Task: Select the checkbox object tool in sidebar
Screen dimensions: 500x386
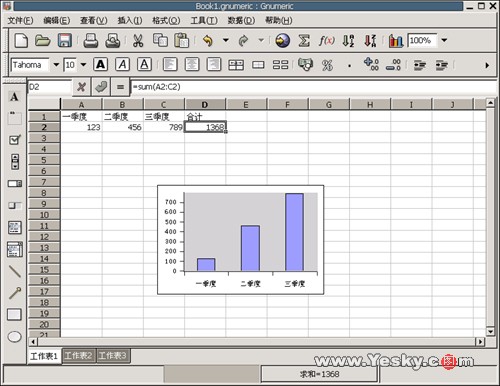Action: (x=14, y=140)
